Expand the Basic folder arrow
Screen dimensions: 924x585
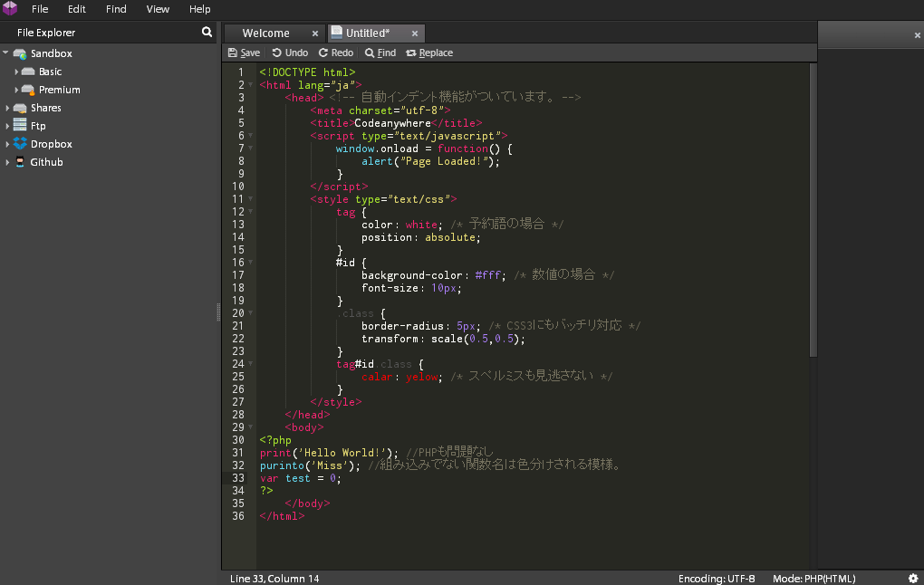(16, 72)
